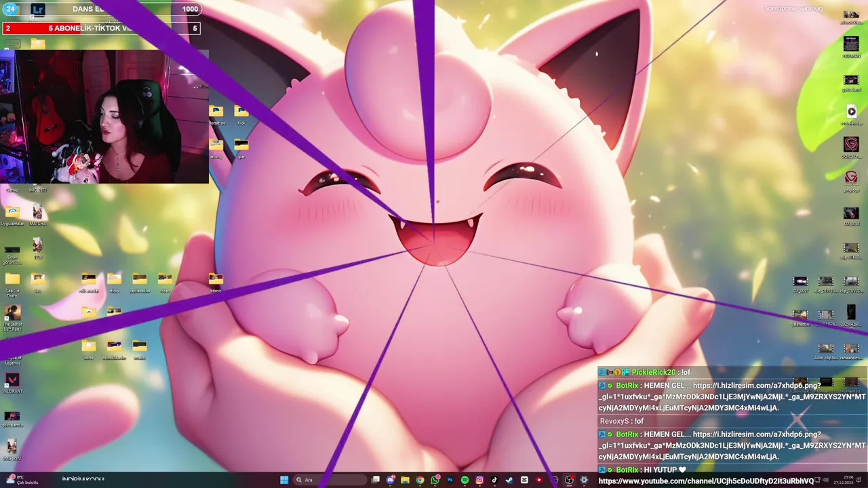Click the streamer webcam overlay

pos(104,117)
